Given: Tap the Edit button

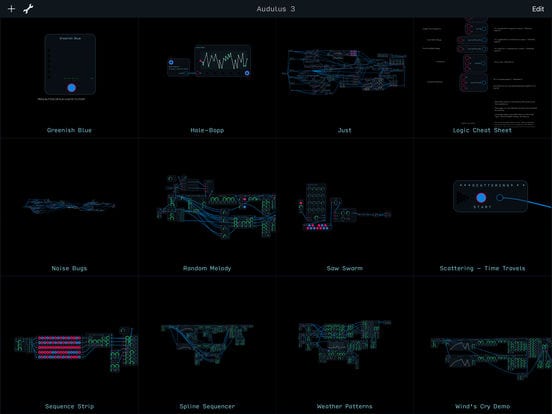Looking at the screenshot, I should click(x=538, y=9).
